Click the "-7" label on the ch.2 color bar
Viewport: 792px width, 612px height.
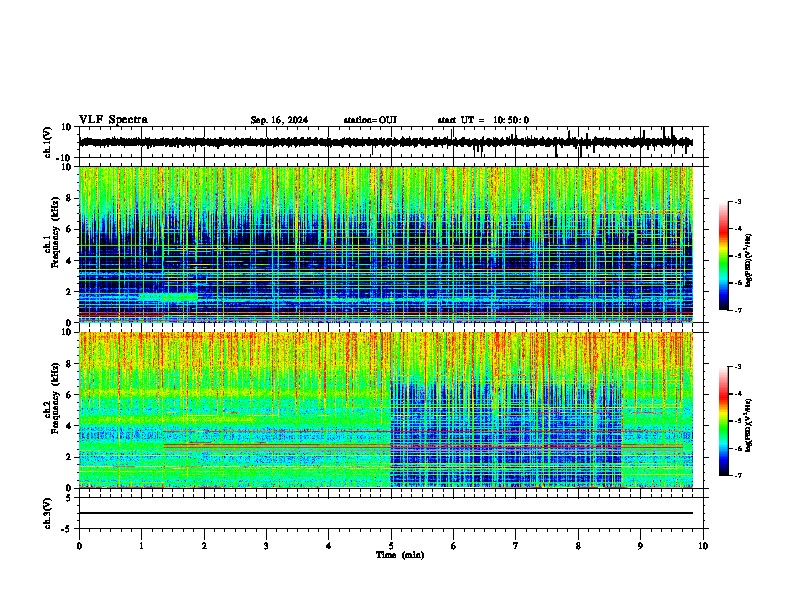click(x=737, y=476)
